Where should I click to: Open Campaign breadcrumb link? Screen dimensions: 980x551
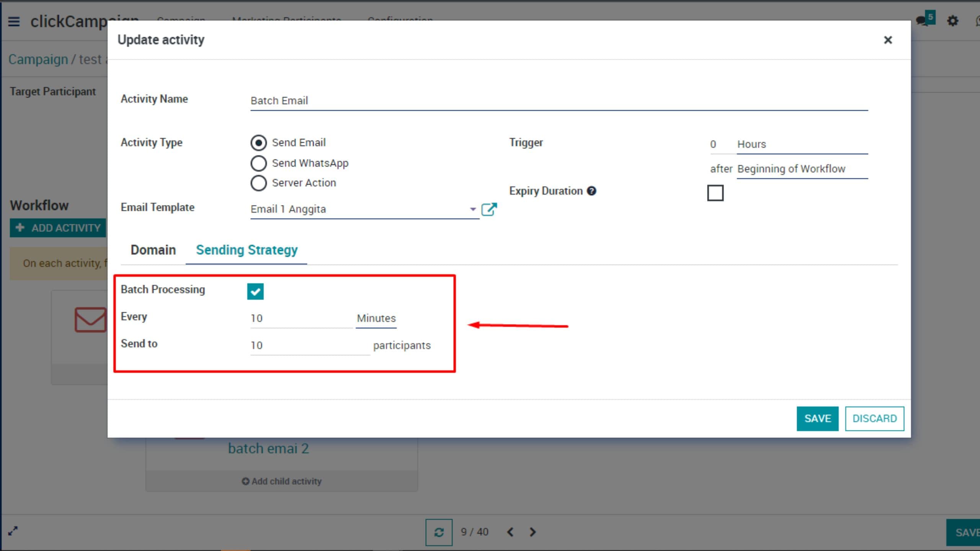[38, 60]
